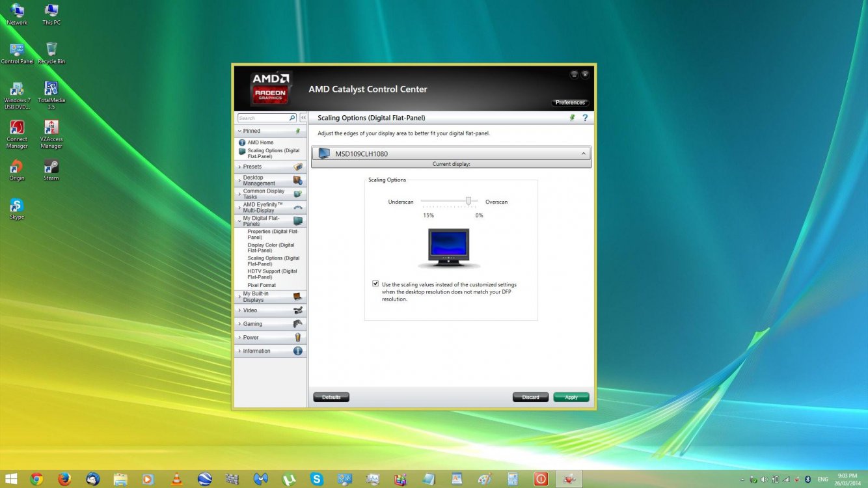This screenshot has height=488, width=868.
Task: Open Skype from the taskbar
Action: click(x=317, y=479)
